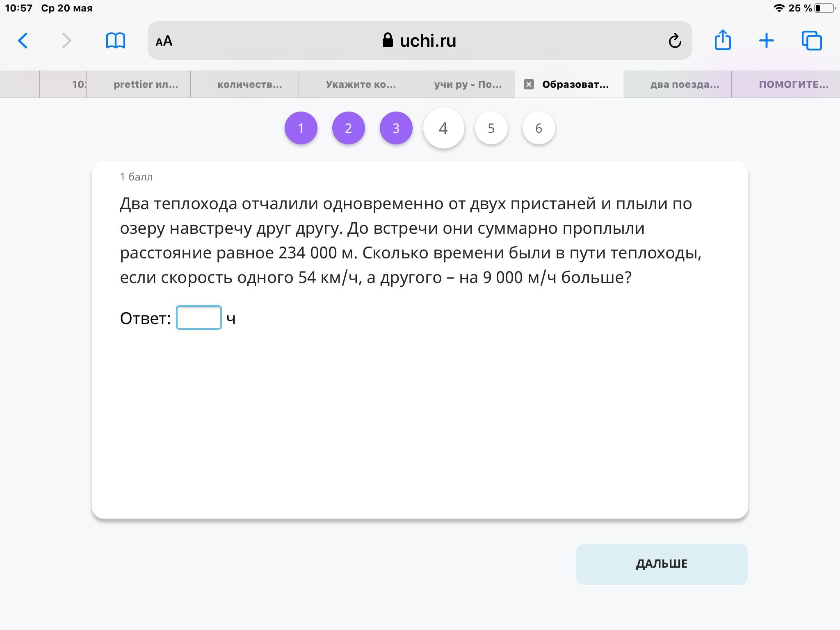Show all tabs overview icon

812,41
